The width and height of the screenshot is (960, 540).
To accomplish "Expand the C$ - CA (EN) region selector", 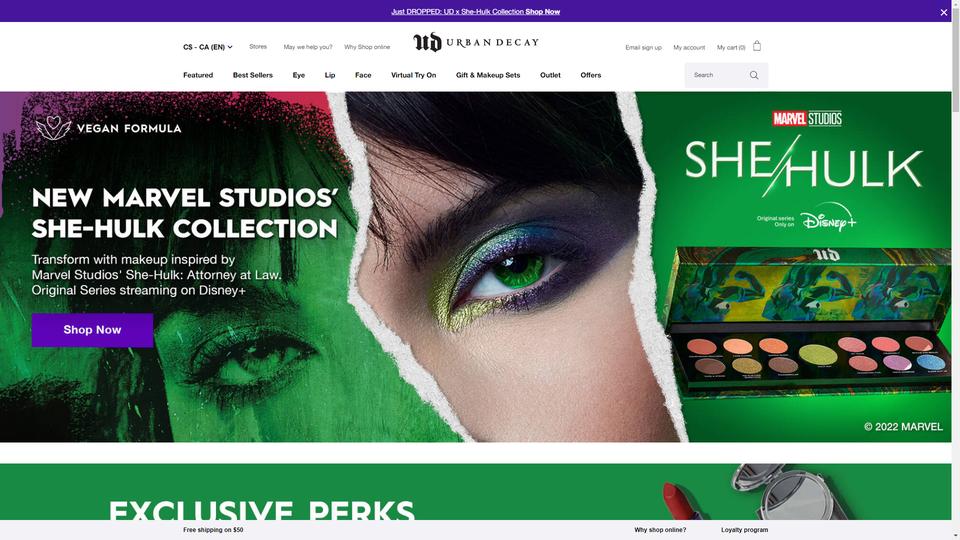I will [208, 47].
